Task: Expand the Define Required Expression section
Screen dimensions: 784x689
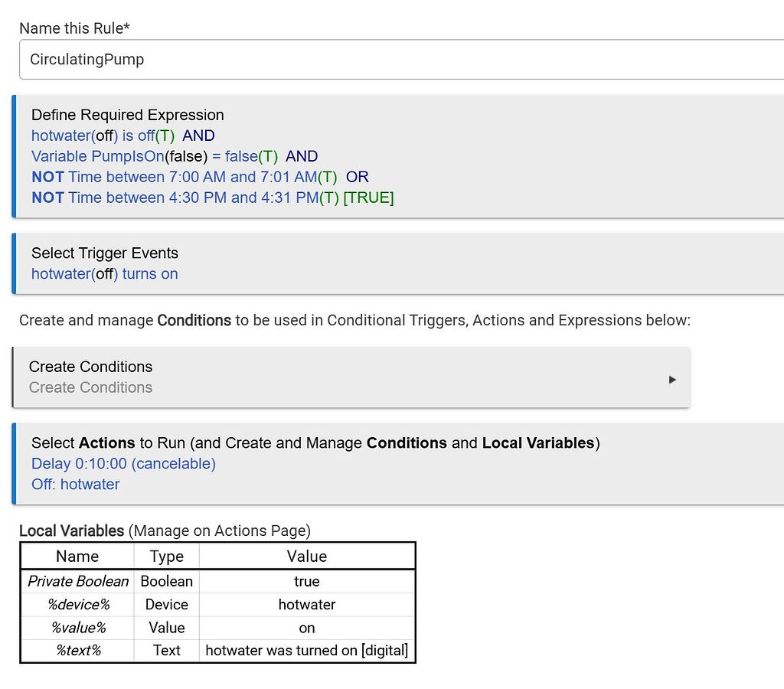Action: click(127, 115)
